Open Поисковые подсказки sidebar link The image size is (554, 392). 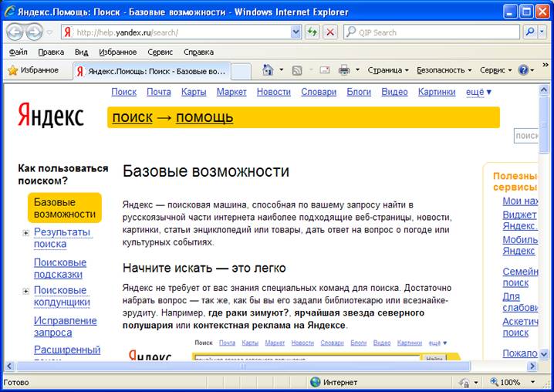point(60,269)
